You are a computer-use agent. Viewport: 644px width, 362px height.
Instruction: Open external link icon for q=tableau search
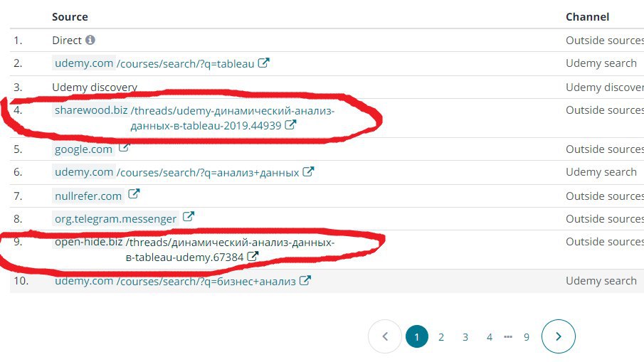point(264,63)
